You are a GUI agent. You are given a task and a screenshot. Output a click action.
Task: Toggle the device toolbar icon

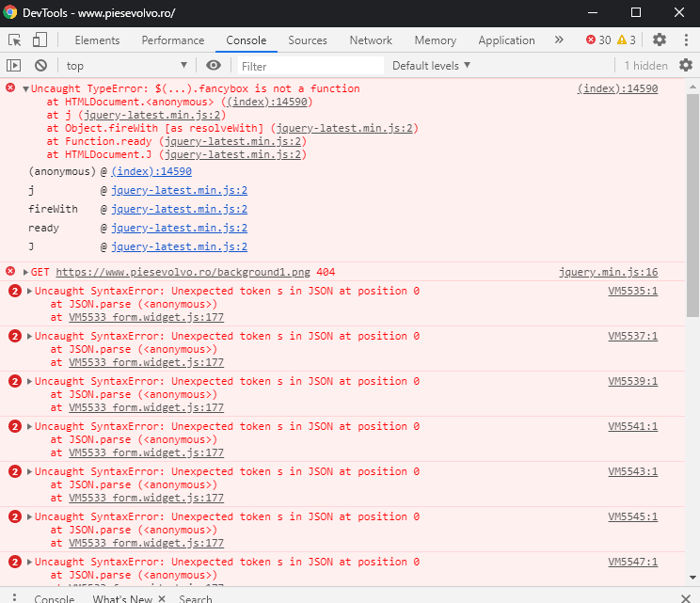[40, 40]
